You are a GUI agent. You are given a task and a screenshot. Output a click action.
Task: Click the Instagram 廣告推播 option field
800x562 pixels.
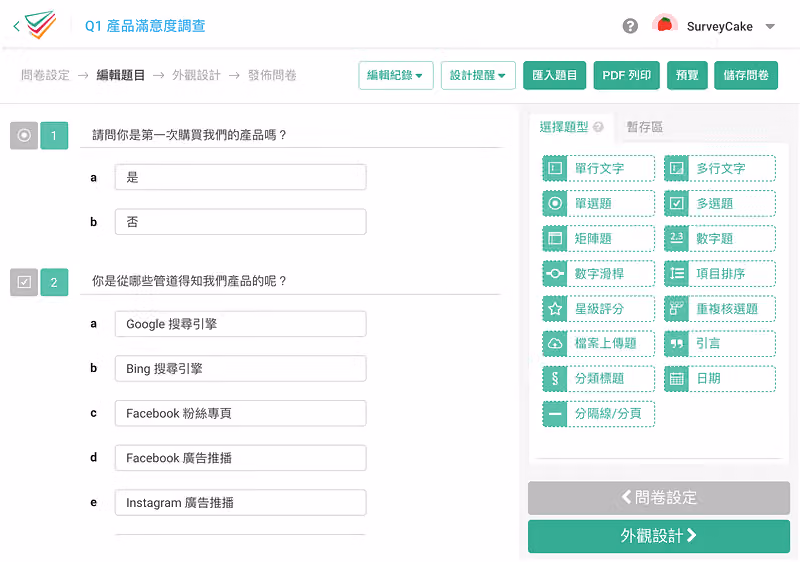point(240,502)
